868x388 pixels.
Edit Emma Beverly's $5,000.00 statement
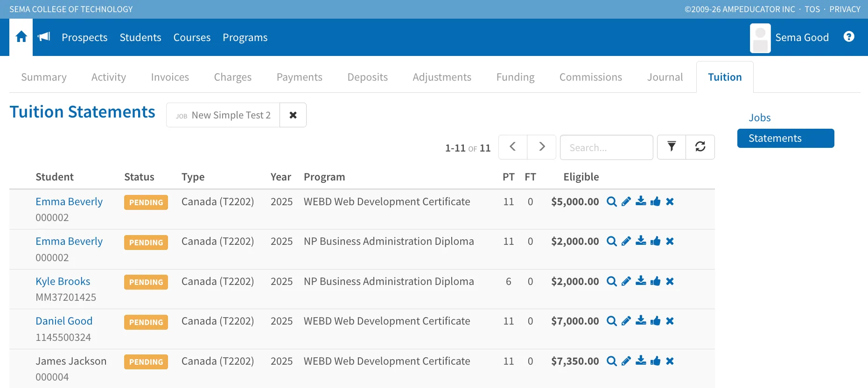[x=626, y=201]
